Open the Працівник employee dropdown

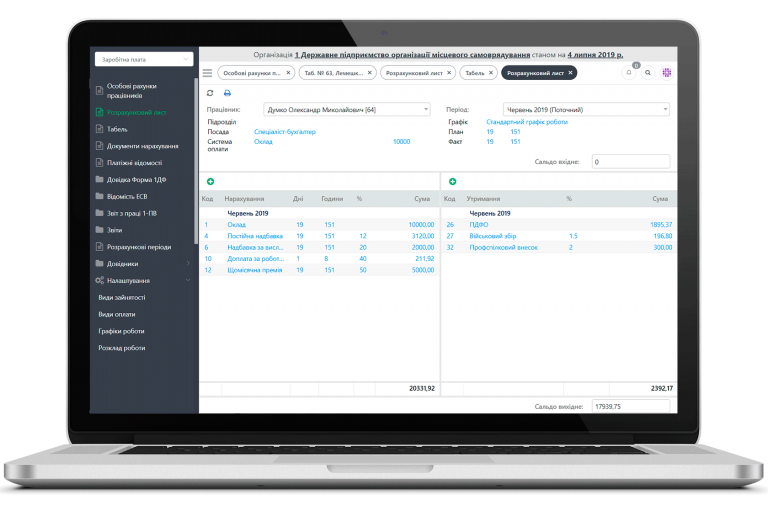(347, 109)
